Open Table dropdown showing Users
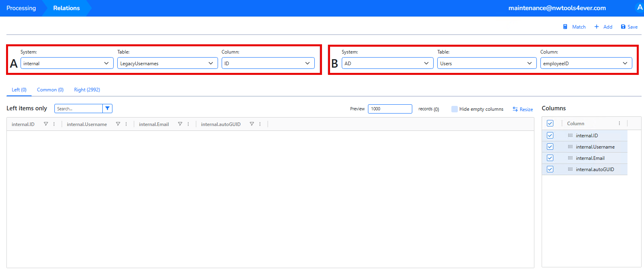 tap(487, 63)
